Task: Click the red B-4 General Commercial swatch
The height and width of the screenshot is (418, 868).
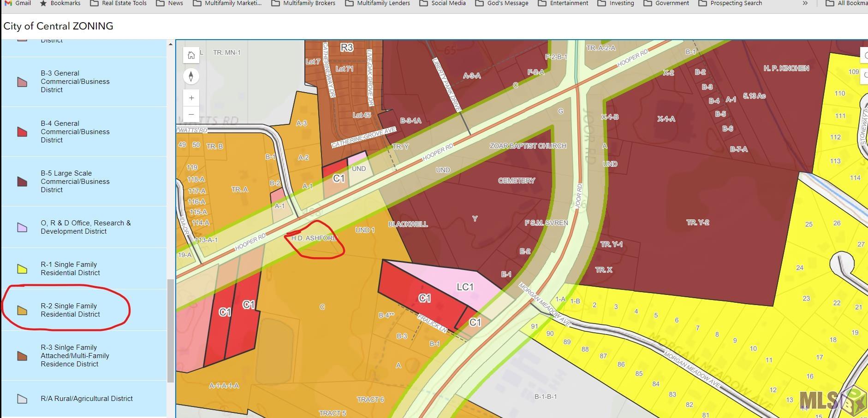Action: (22, 132)
